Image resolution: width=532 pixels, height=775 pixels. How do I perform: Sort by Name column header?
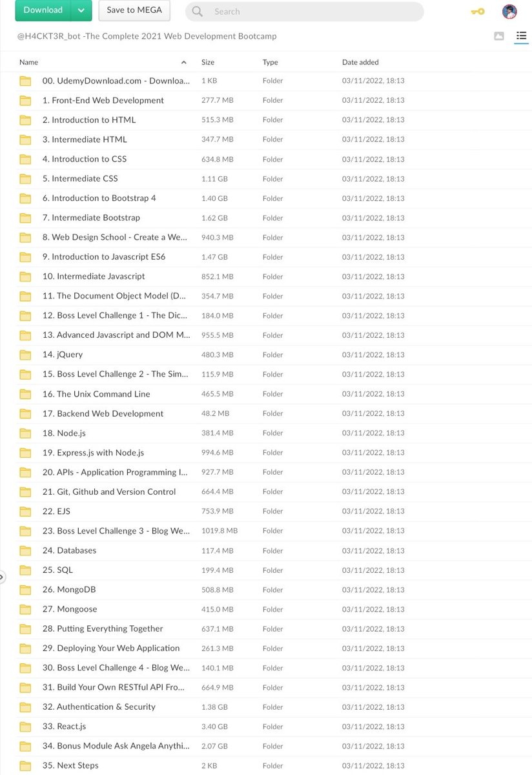(x=29, y=63)
